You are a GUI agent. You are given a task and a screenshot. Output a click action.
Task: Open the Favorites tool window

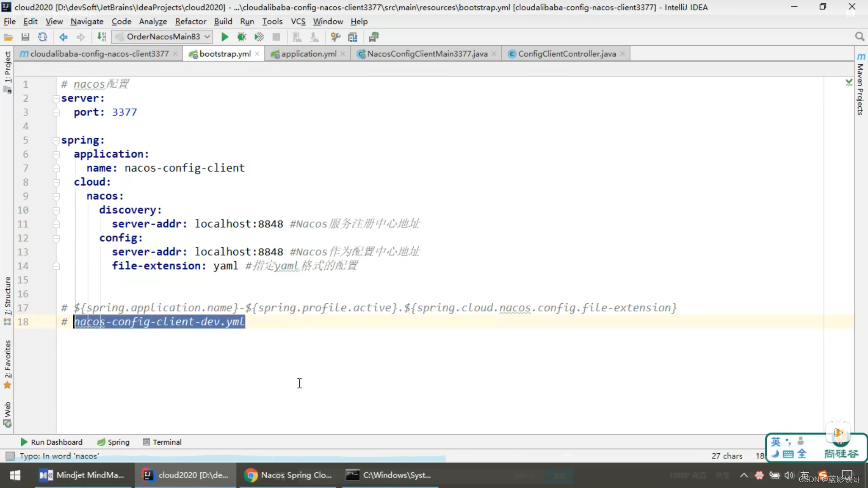pos(7,364)
